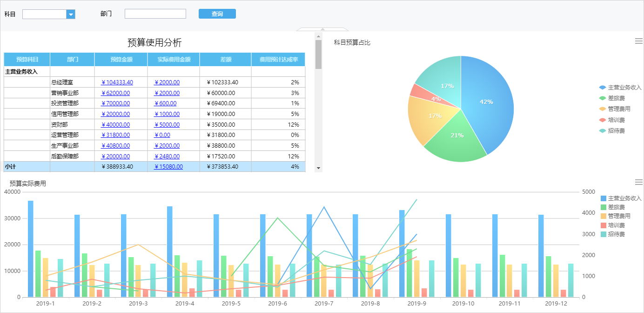Open the ¥104333.40 budget link for 总经理室
Screen dimensions: 644x313
pos(119,82)
